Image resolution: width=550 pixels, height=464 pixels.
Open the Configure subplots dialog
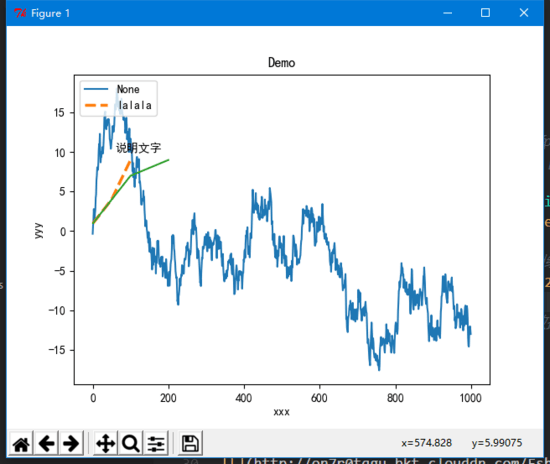click(156, 444)
